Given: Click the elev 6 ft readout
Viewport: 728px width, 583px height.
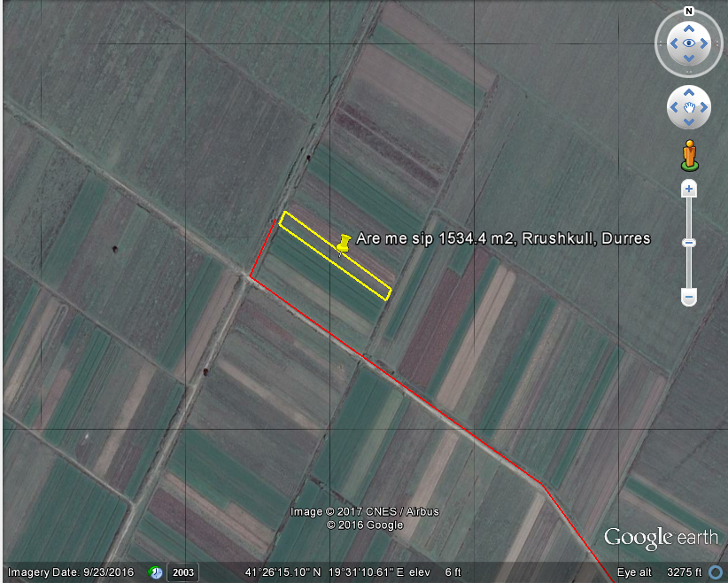Looking at the screenshot, I should point(436,572).
